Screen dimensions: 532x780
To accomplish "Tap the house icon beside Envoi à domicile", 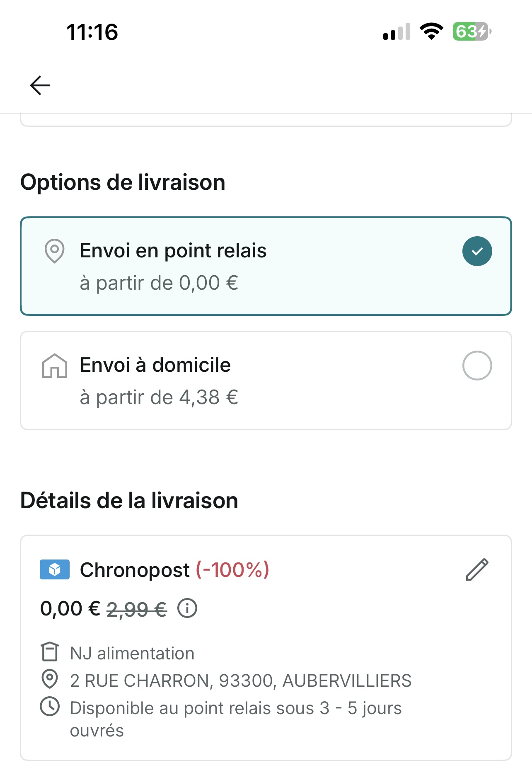I will pos(54,366).
